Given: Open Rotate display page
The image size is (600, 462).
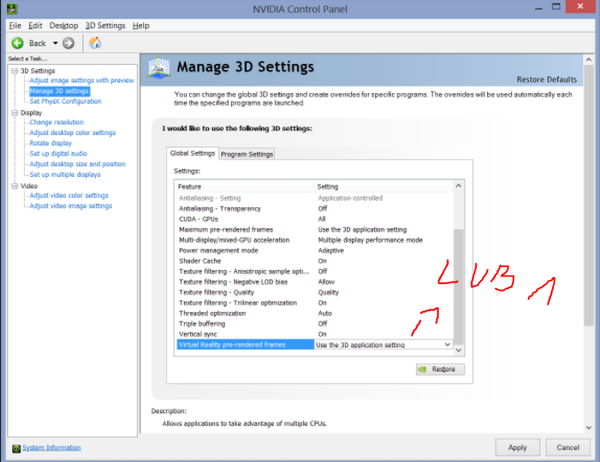Looking at the screenshot, I should 51,143.
